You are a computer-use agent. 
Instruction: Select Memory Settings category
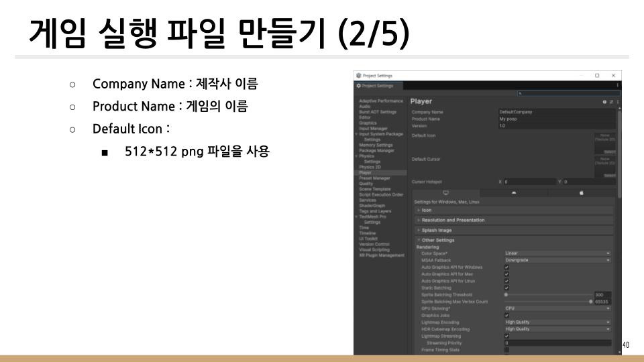pyautogui.click(x=376, y=145)
